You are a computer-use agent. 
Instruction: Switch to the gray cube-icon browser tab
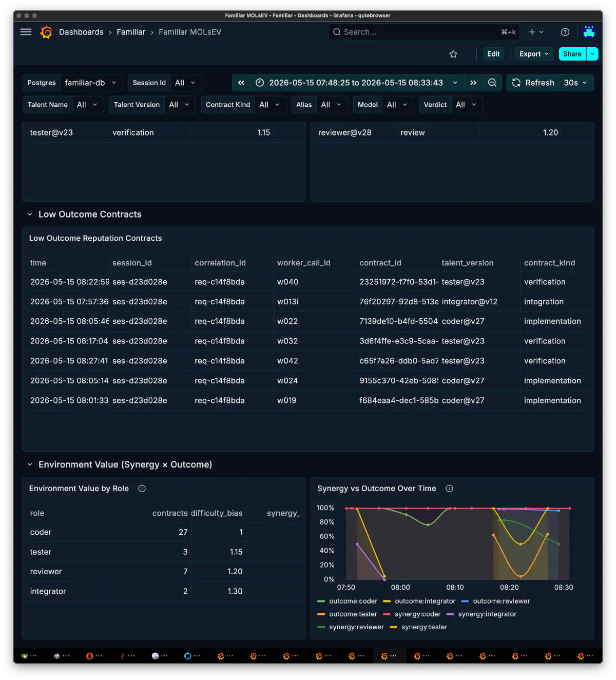[x=62, y=656]
